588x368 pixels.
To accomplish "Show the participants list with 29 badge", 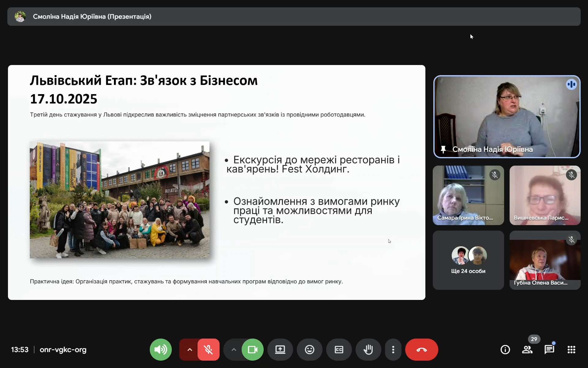I will 527,350.
